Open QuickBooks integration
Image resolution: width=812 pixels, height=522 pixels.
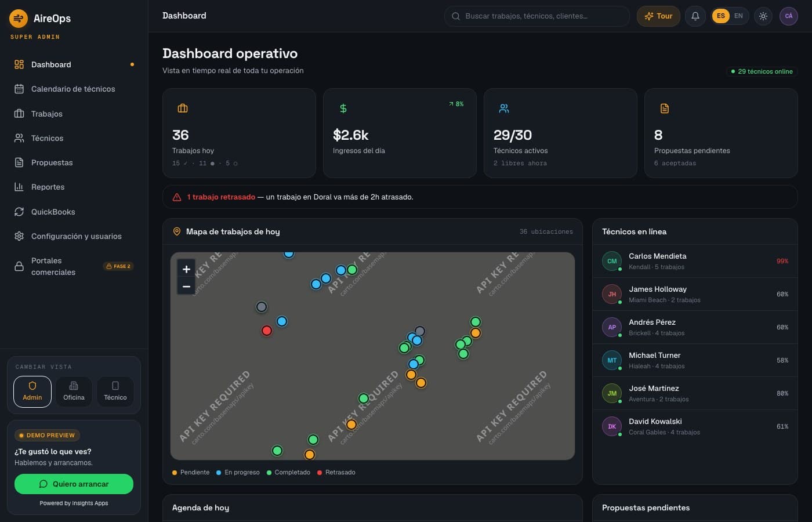click(x=74, y=212)
